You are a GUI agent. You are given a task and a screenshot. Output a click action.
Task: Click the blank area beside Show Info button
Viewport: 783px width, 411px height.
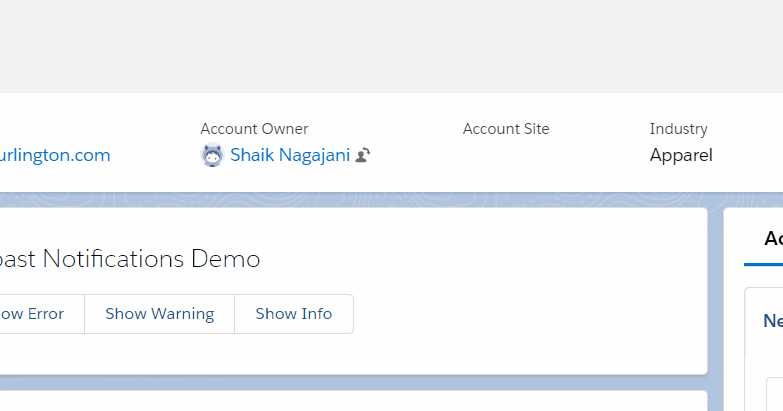520,314
